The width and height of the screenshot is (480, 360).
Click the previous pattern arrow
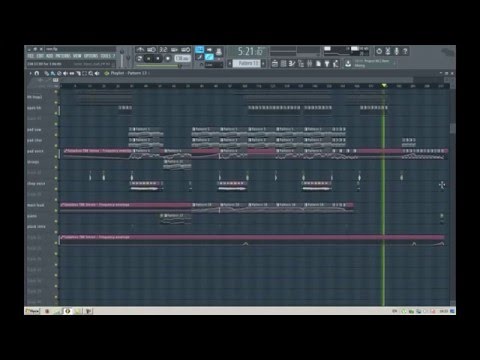[230, 63]
